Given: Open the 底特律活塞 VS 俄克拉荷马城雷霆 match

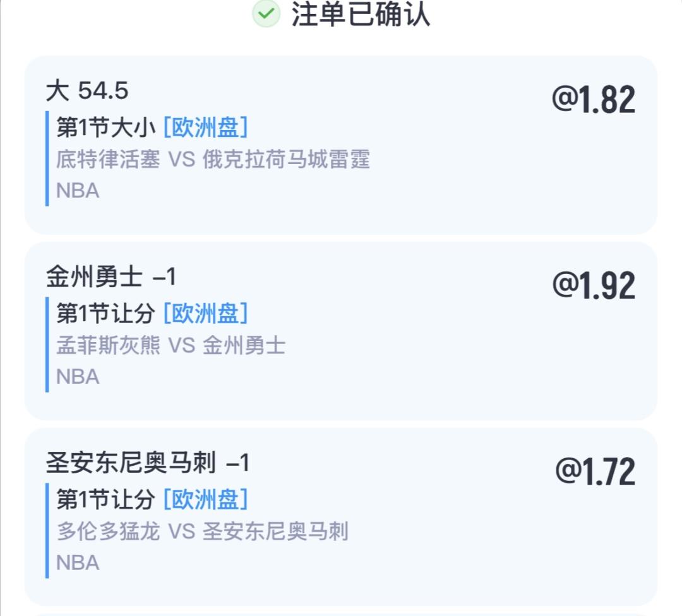Looking at the screenshot, I should click(x=213, y=159).
